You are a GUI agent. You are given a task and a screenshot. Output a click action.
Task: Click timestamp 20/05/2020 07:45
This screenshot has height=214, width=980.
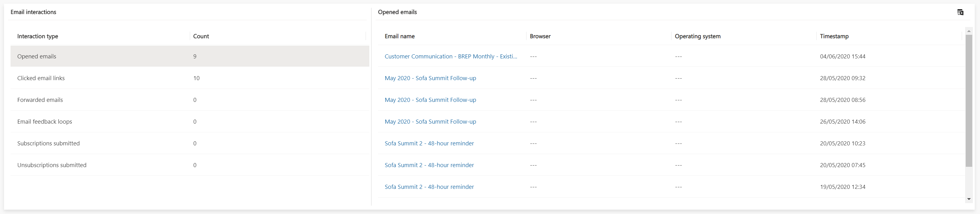click(842, 165)
